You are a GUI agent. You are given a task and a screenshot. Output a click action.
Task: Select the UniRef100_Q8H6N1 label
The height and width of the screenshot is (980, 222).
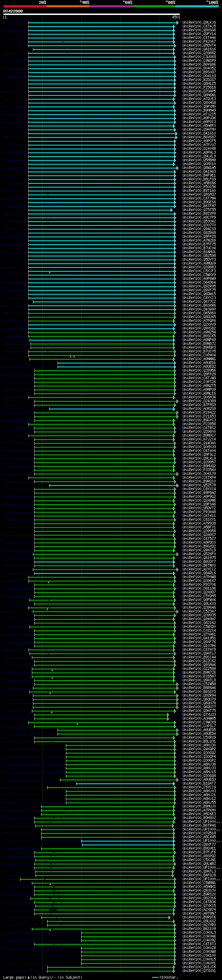click(x=199, y=95)
